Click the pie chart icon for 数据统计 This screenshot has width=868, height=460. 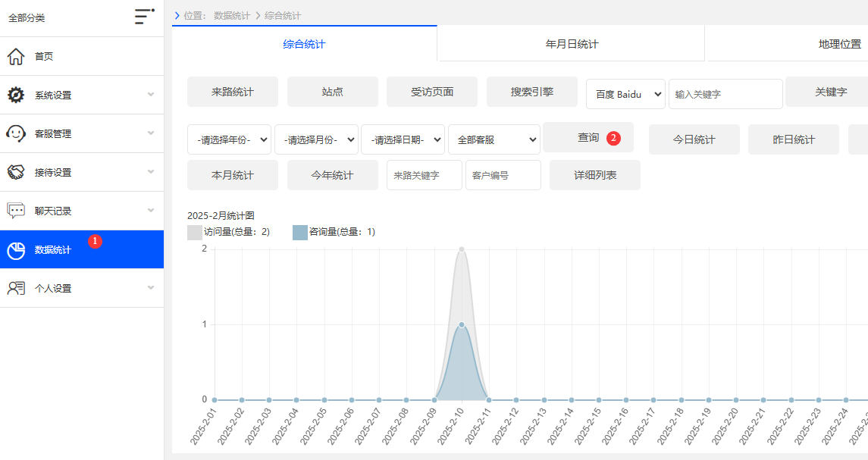(16, 250)
